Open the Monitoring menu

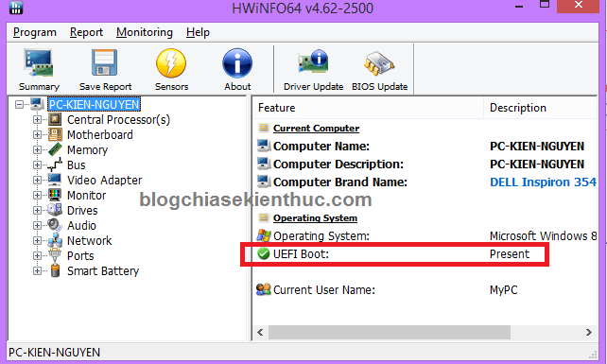click(145, 32)
